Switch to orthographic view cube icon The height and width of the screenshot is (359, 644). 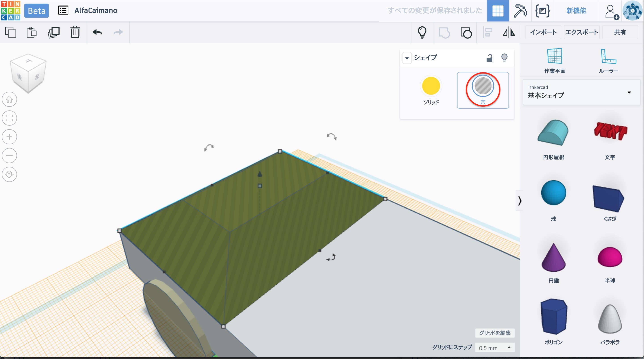tap(9, 174)
